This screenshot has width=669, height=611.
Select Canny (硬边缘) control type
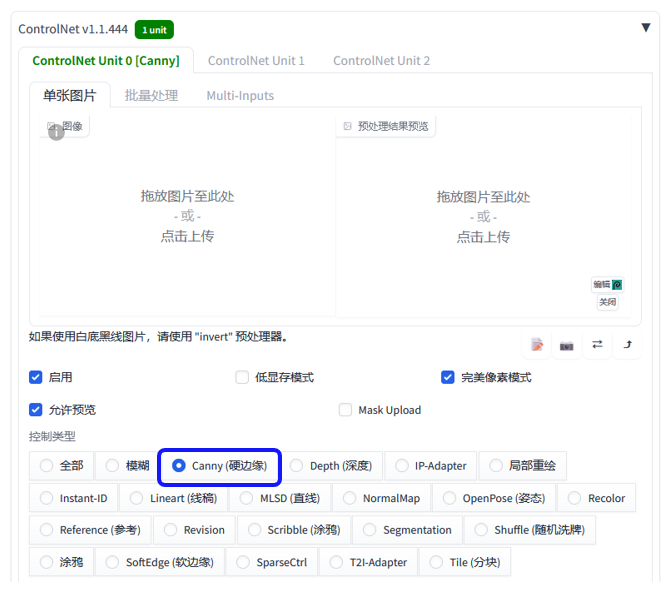point(219,466)
